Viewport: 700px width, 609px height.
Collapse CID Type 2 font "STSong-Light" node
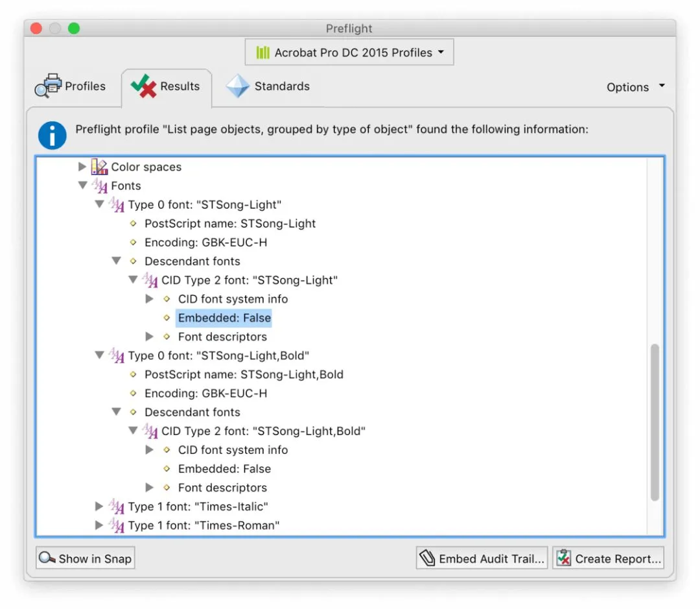pyautogui.click(x=133, y=280)
